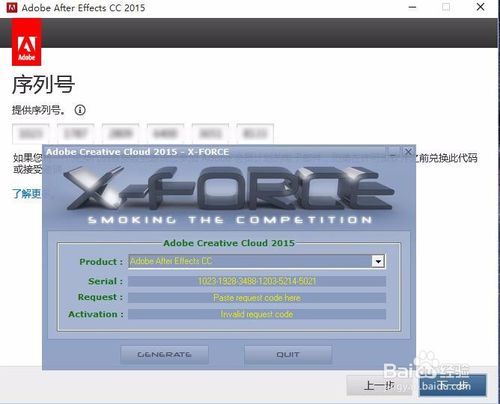Screen dimensions: 500x404
Task: Minimize the Adobe After Effects window
Action: tap(412, 7)
